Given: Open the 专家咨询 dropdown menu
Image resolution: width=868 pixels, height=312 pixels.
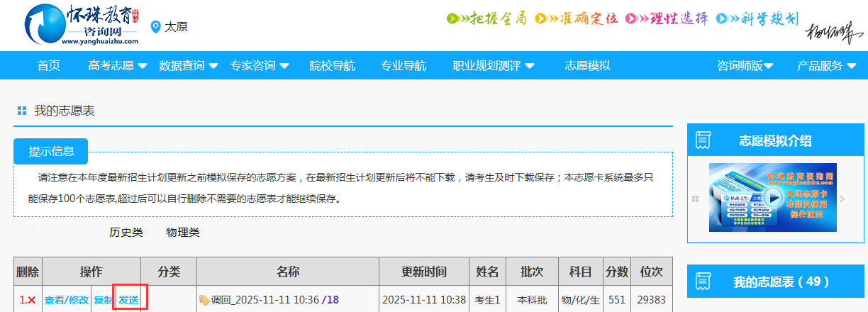Looking at the screenshot, I should [260, 66].
